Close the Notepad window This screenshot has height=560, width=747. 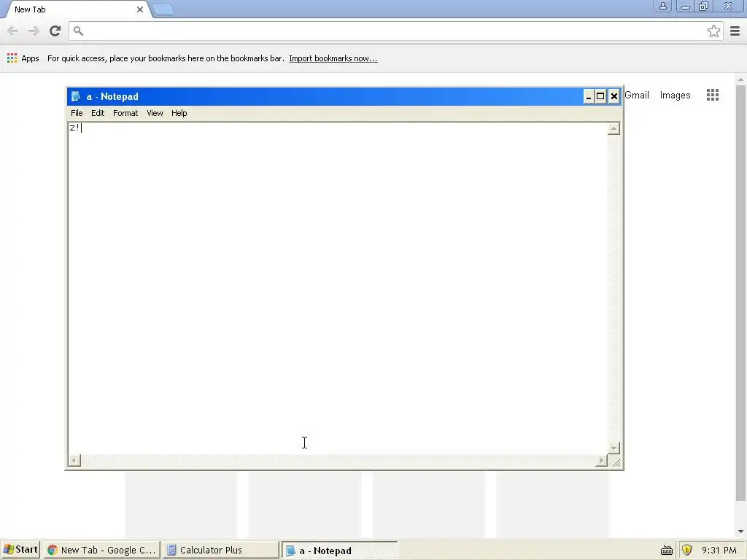(x=614, y=97)
